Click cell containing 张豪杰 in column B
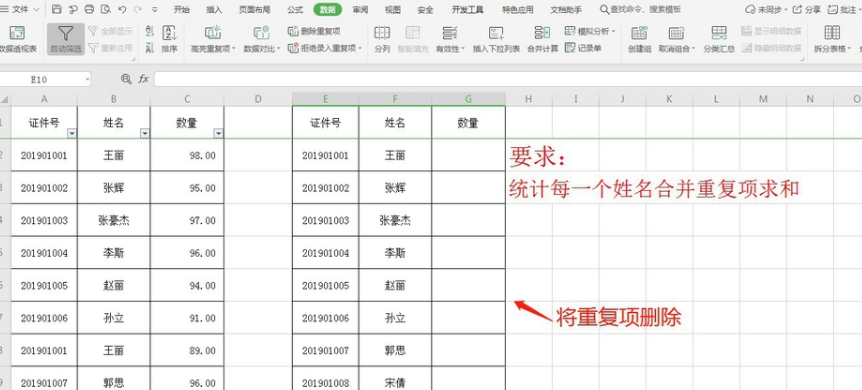This screenshot has width=862, height=390. pyautogui.click(x=114, y=221)
